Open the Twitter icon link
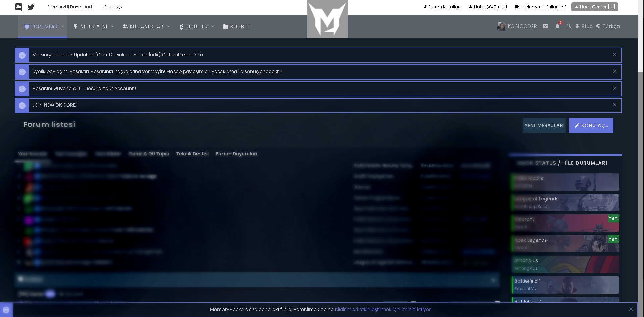This screenshot has width=644, height=317. click(x=31, y=7)
